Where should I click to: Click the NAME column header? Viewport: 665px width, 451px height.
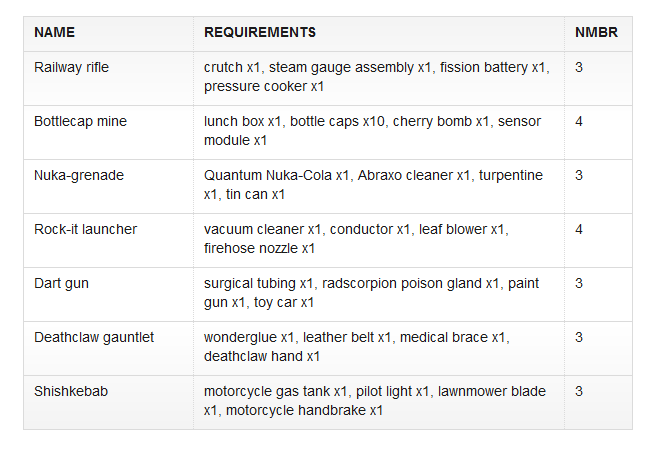point(54,33)
